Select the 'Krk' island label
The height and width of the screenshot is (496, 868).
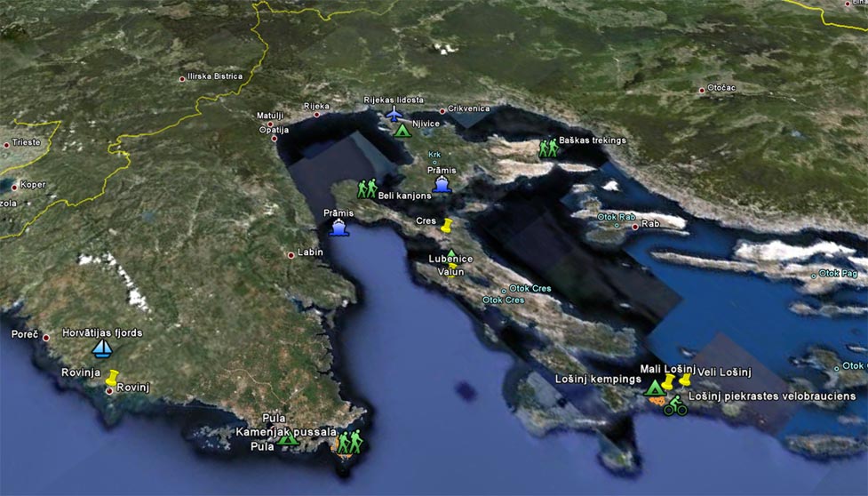click(434, 155)
